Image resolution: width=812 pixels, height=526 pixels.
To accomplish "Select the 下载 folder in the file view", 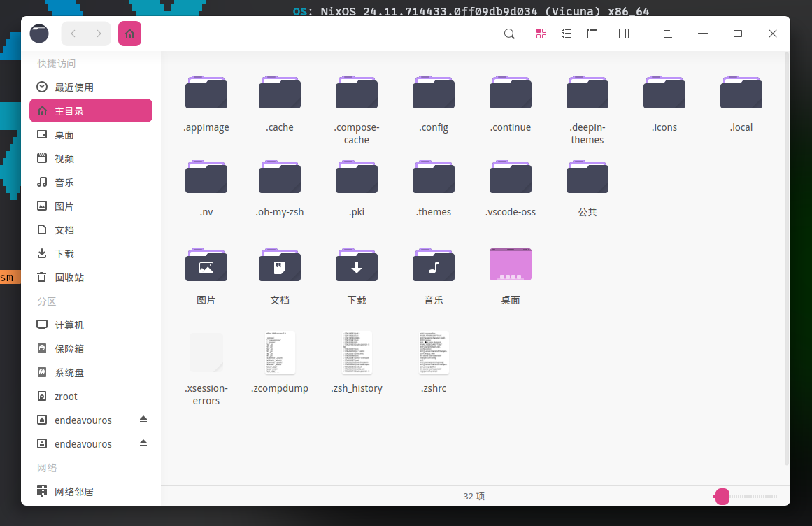I will point(357,277).
